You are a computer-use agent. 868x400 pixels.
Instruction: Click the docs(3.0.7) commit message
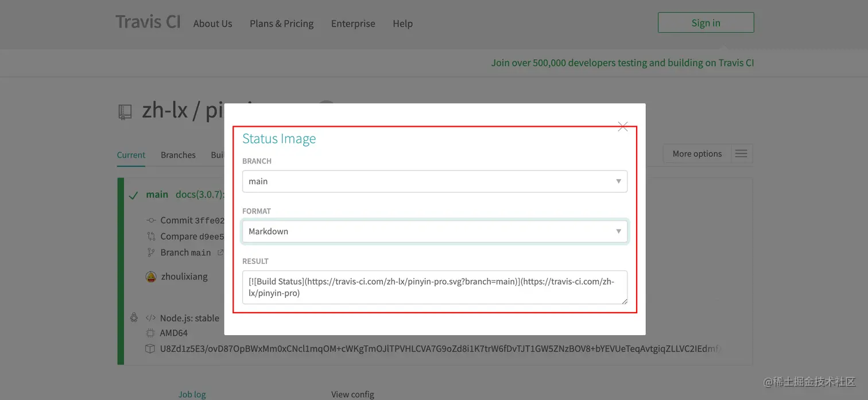click(199, 195)
